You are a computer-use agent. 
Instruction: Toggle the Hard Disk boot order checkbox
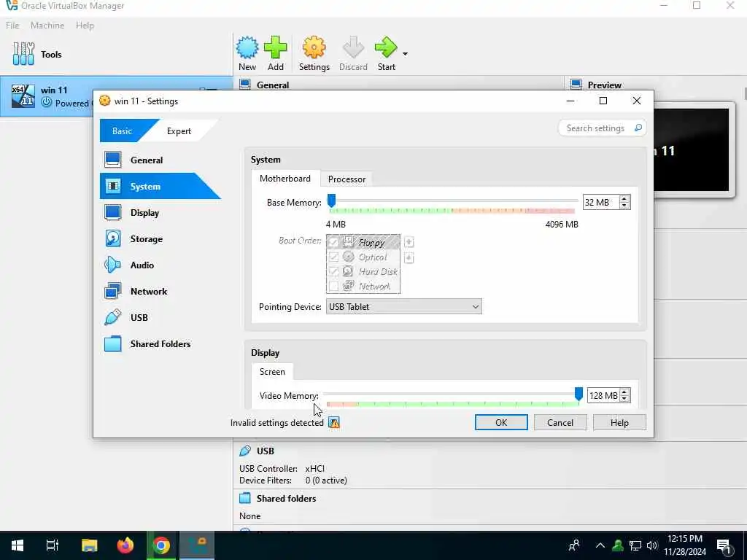click(333, 271)
